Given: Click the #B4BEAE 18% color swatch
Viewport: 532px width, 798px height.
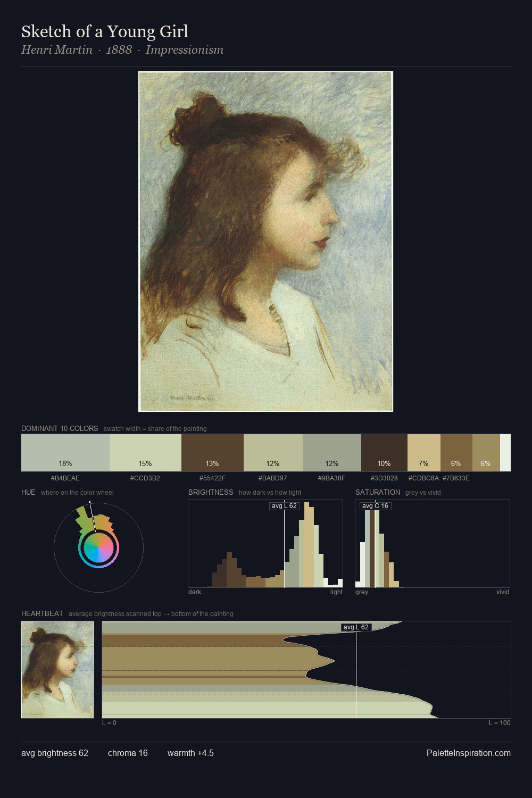Looking at the screenshot, I should pos(65,453).
